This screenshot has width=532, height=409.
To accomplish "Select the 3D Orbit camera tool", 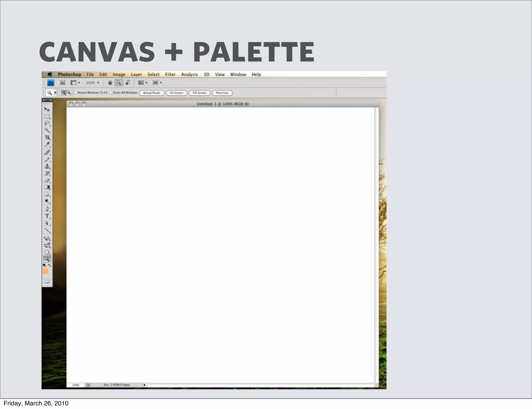I will coord(47,245).
